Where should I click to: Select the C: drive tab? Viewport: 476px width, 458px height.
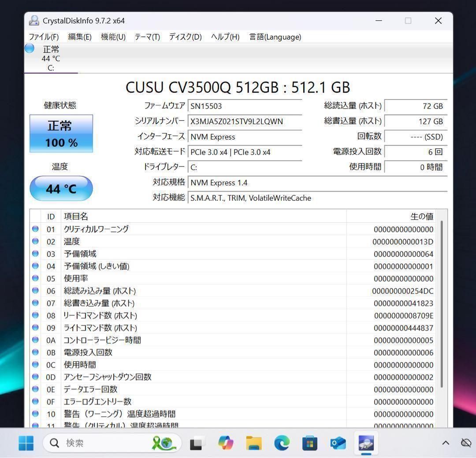click(x=50, y=57)
